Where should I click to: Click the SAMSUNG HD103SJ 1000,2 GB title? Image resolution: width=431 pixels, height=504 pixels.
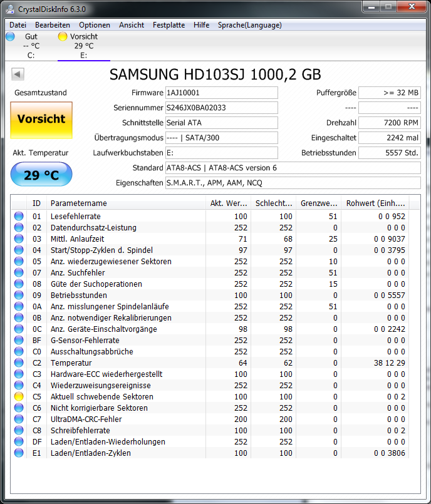[x=215, y=75]
